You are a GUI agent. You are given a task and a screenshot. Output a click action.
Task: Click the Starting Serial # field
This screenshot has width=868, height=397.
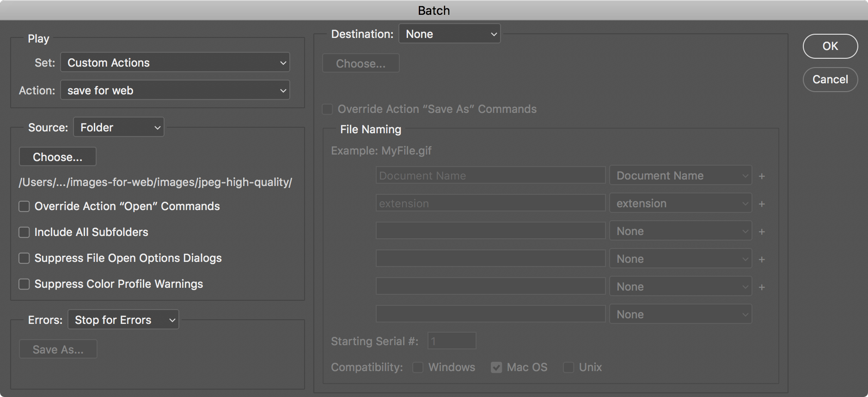tap(452, 341)
